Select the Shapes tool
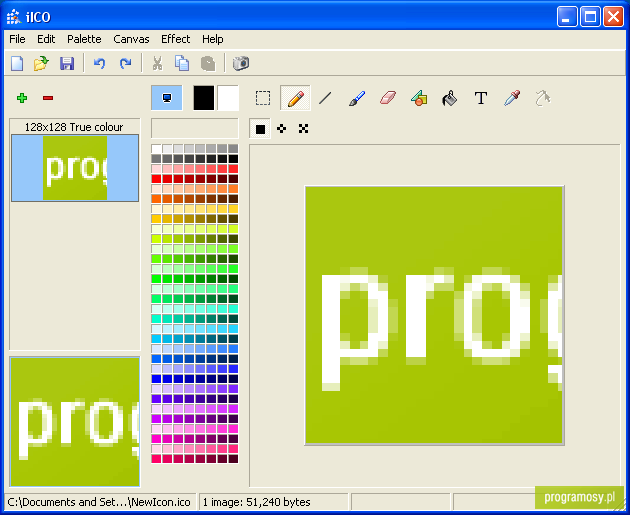630x515 pixels. (x=419, y=98)
